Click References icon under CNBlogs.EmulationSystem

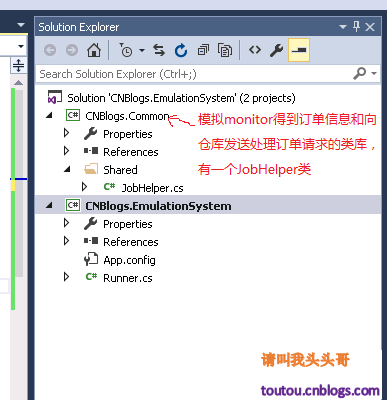(91, 241)
